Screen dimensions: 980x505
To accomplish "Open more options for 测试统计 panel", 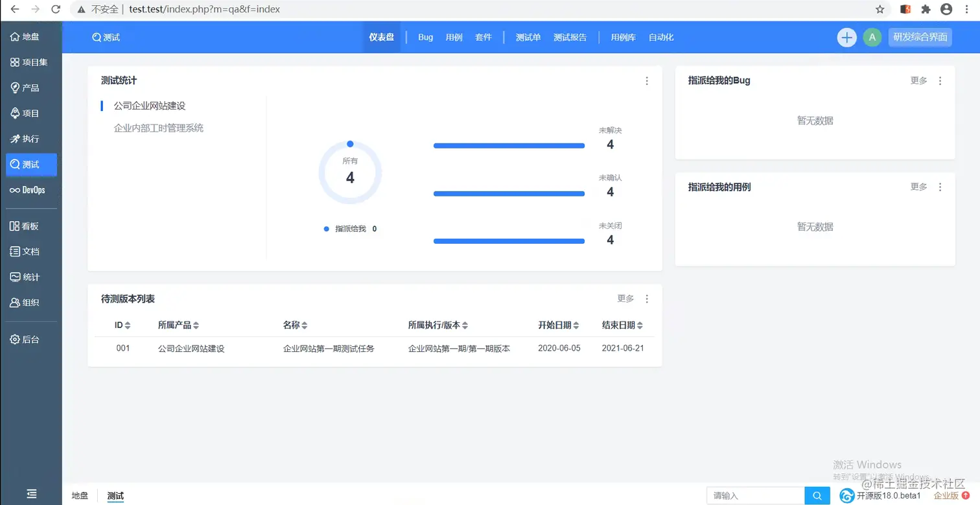I will 647,81.
